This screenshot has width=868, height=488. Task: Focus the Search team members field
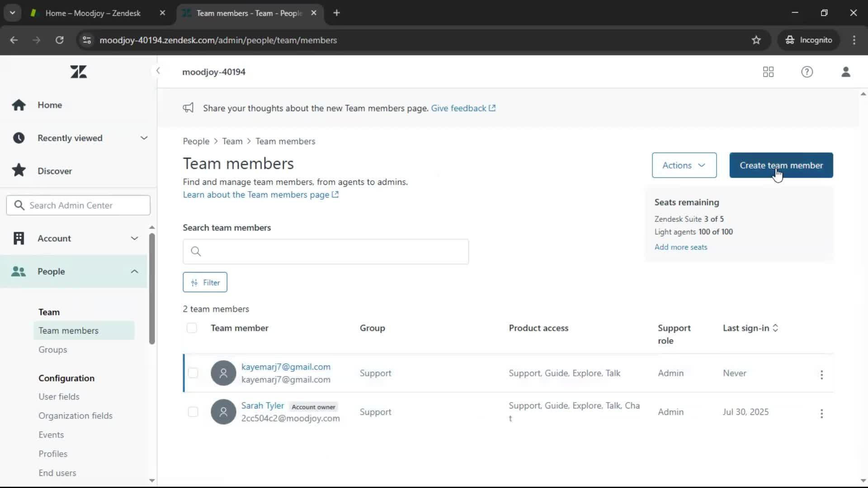325,252
